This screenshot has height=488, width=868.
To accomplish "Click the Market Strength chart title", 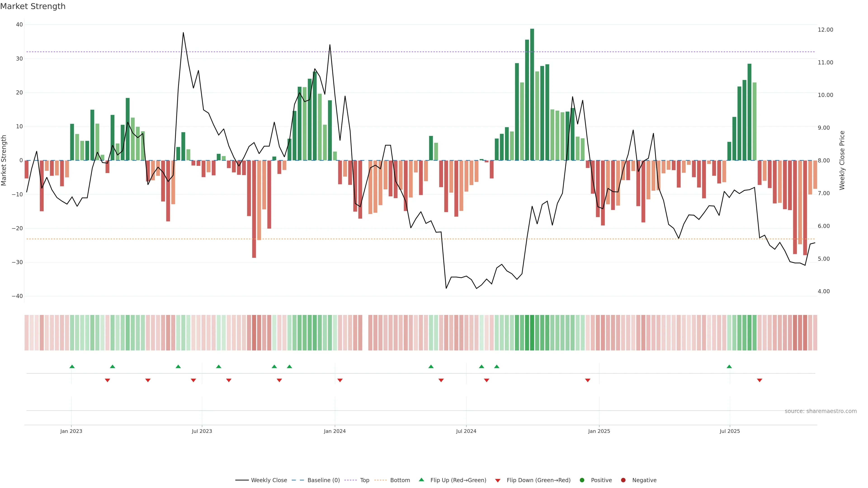I will coord(33,6).
